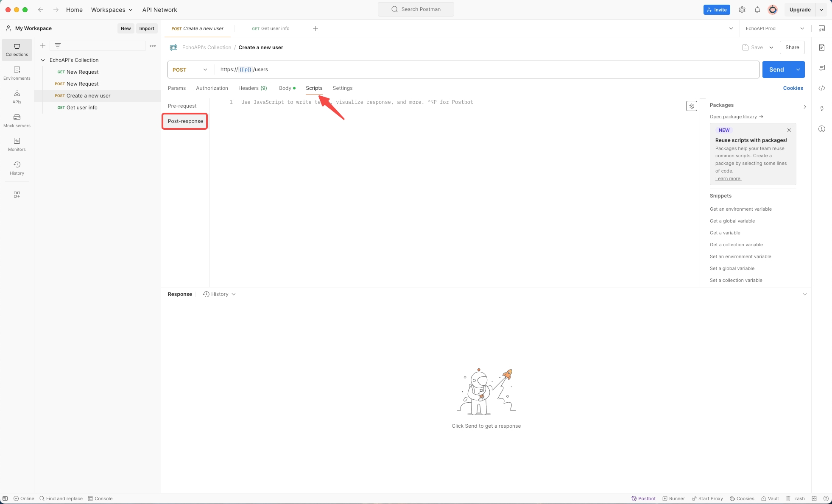832x504 pixels.
Task: Collapse the Packages panel with the arrow
Action: (804, 107)
